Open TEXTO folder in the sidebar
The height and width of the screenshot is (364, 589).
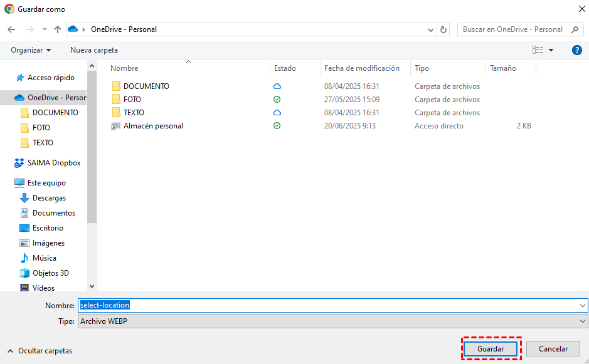[43, 143]
